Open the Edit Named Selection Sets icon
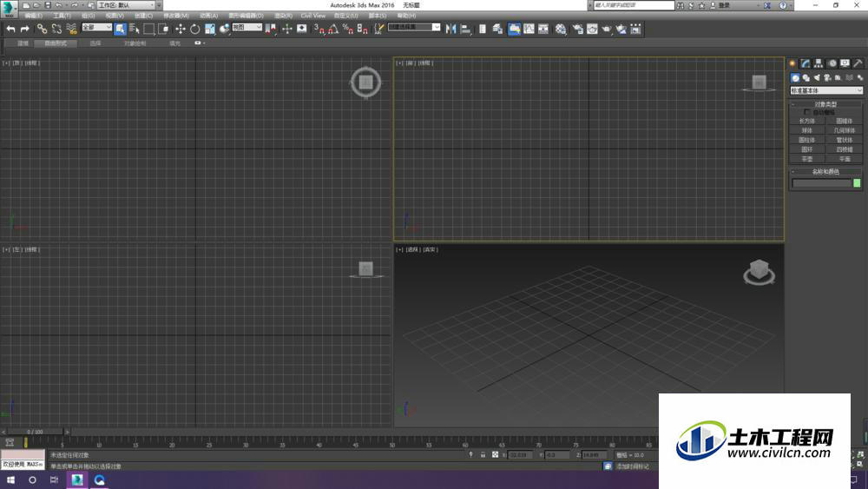The image size is (868, 489). pyautogui.click(x=378, y=29)
